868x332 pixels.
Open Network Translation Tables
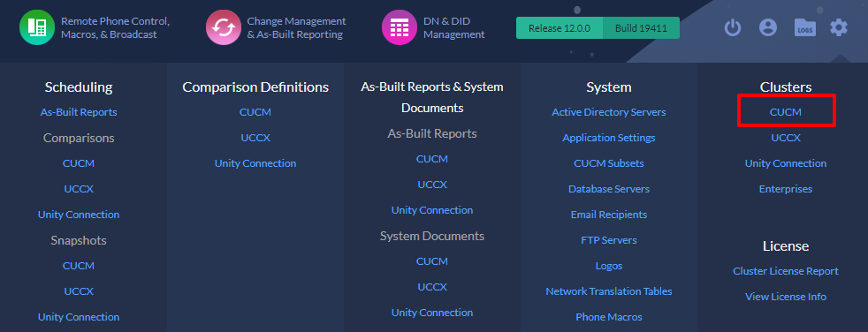tap(609, 291)
